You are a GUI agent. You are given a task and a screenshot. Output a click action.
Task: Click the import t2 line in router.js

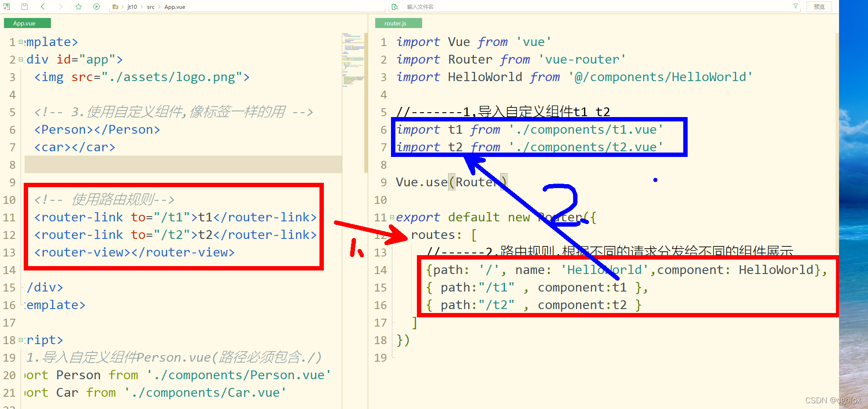coord(530,147)
